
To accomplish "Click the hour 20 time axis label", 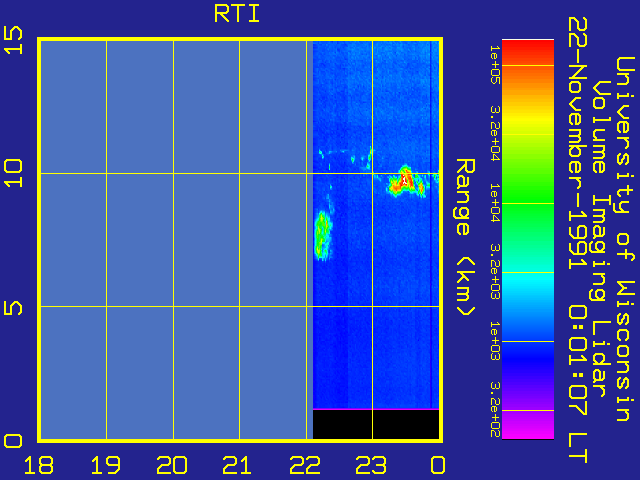I will (x=172, y=465).
